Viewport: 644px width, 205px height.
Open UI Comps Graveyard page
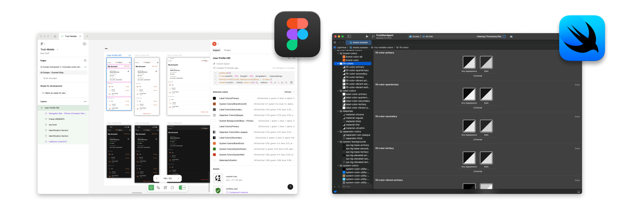click(x=63, y=67)
